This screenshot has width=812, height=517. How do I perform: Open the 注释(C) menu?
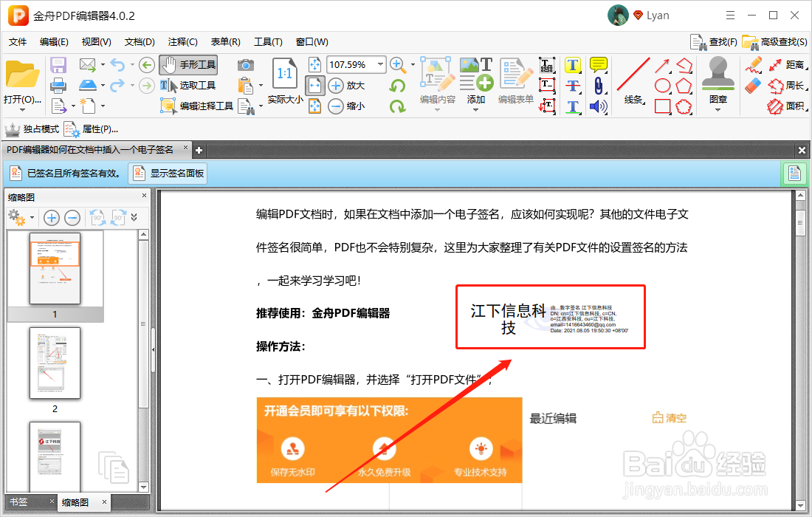(x=182, y=42)
